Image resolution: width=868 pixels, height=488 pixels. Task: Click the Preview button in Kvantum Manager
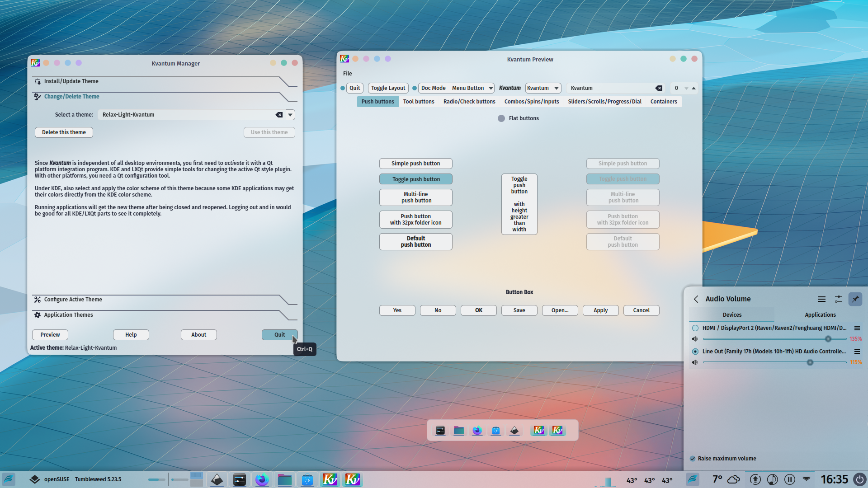[50, 335]
